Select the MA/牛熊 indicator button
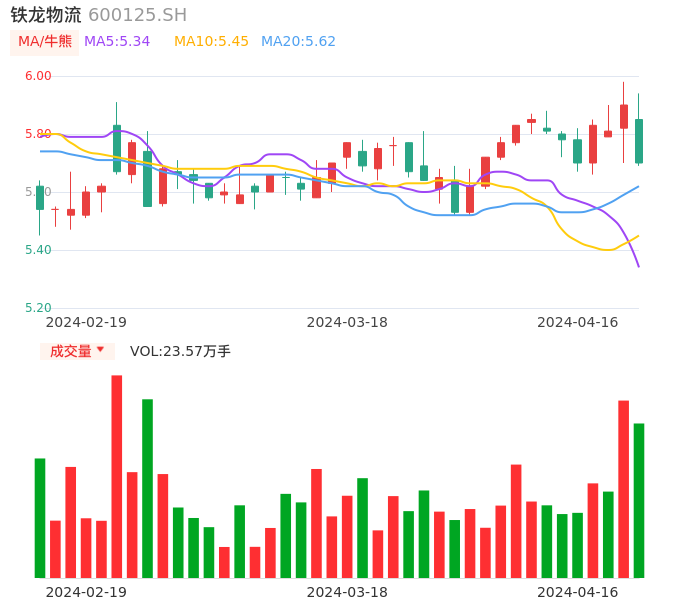Screen dimensions: 686x606 tap(45, 42)
